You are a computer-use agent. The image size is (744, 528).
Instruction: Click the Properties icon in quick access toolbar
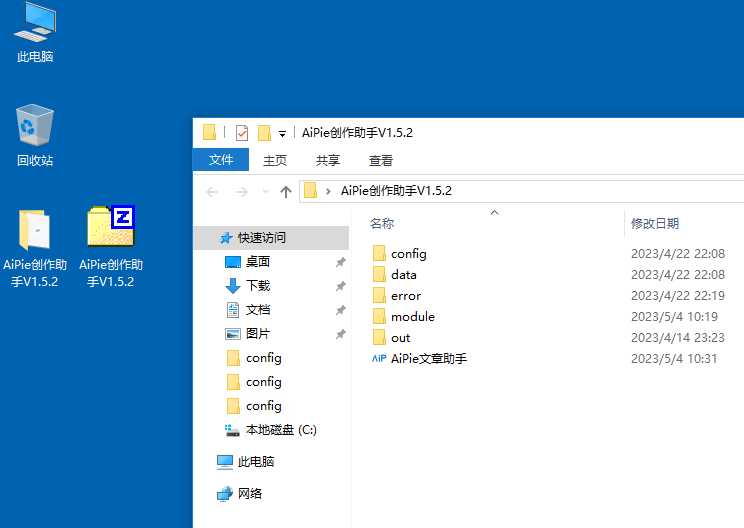242,133
